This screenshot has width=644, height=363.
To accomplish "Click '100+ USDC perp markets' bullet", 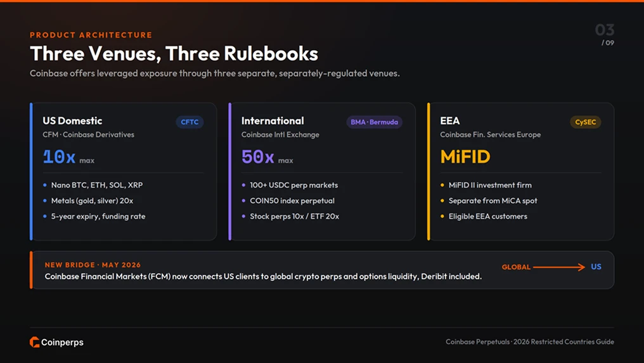I will 294,185.
